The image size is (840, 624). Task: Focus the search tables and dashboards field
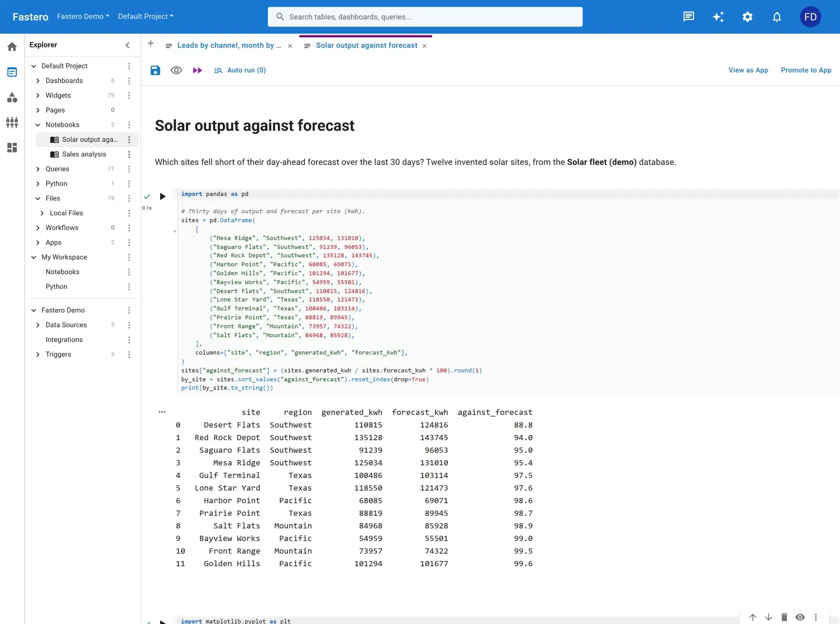(x=425, y=17)
